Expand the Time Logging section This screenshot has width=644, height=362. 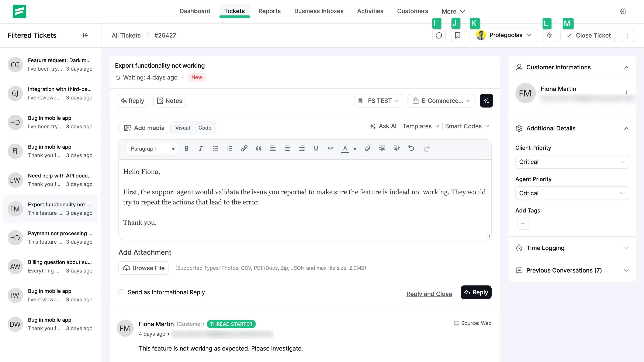click(572, 248)
